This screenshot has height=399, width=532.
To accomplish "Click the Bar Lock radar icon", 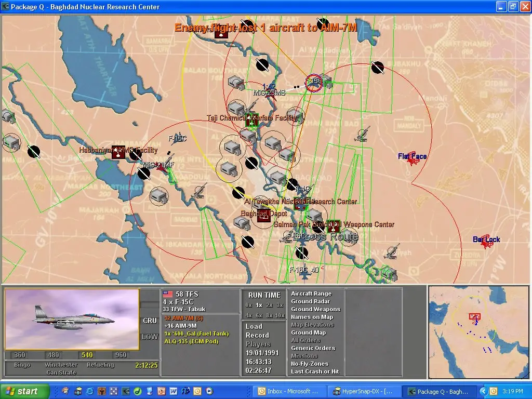I will click(487, 243).
